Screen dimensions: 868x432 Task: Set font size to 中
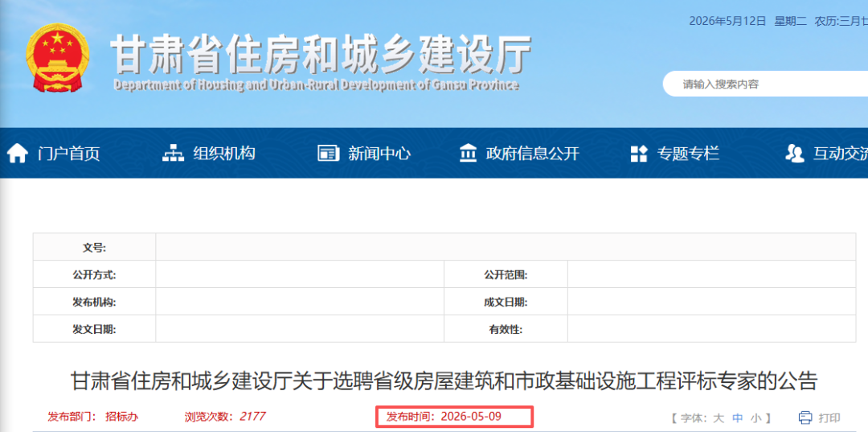pyautogui.click(x=737, y=418)
